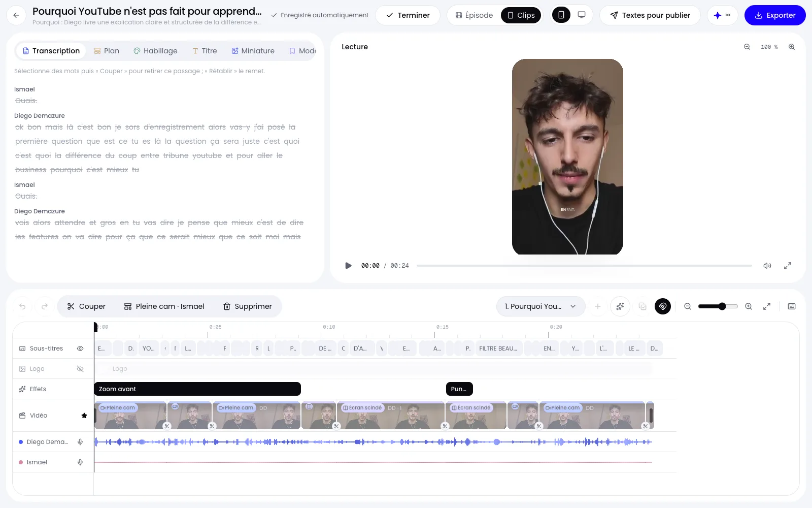The width and height of the screenshot is (812, 508).
Task: Switch to Clips view
Action: [521, 15]
